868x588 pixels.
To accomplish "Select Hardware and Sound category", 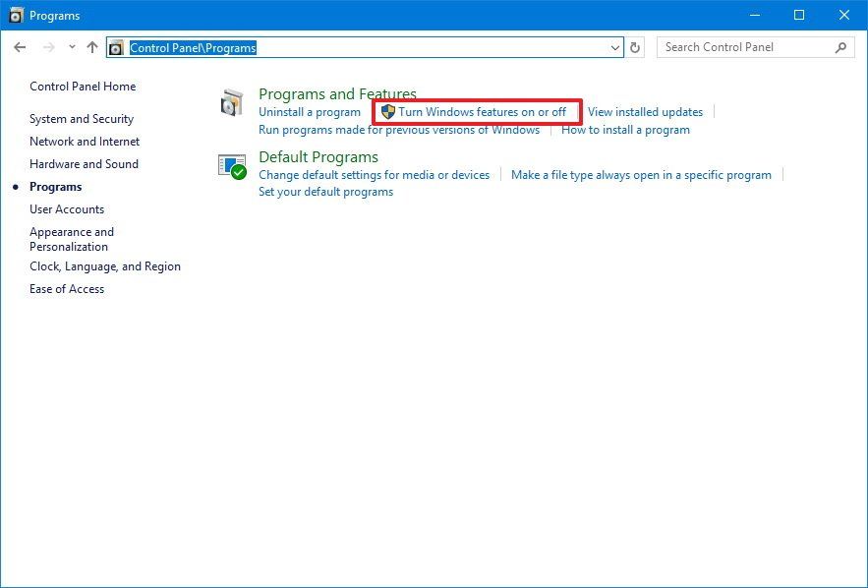I will coord(84,163).
